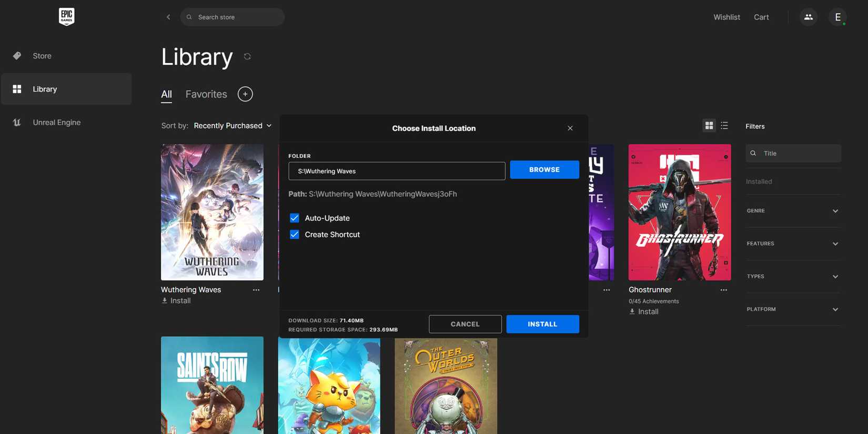868x434 pixels.
Task: Toggle the Installed filter
Action: (759, 181)
